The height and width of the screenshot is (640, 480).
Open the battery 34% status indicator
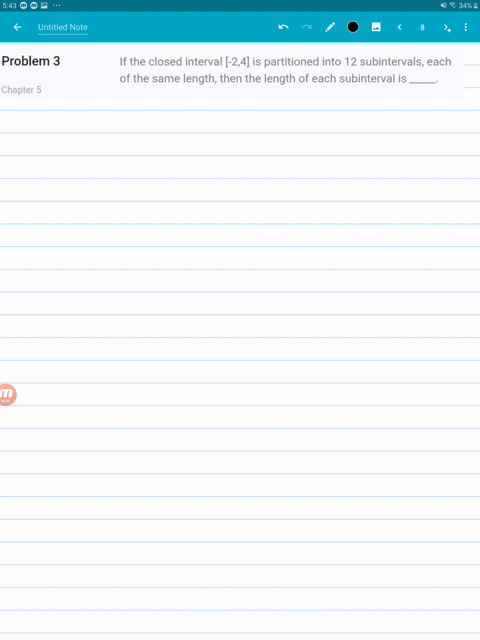468,6
